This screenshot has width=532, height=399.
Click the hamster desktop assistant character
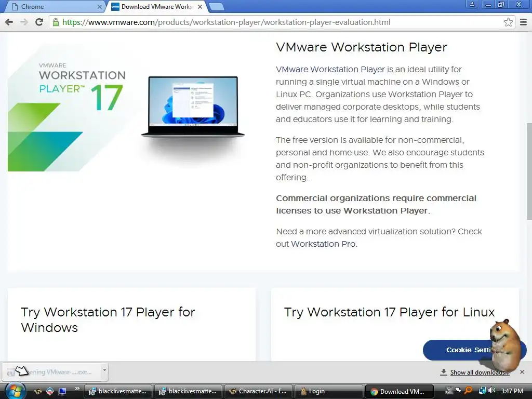(x=505, y=344)
